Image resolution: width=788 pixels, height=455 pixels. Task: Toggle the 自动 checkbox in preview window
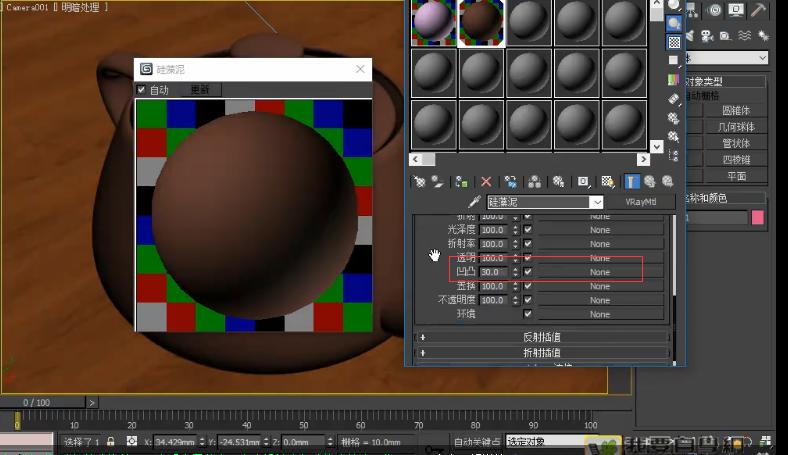click(142, 90)
